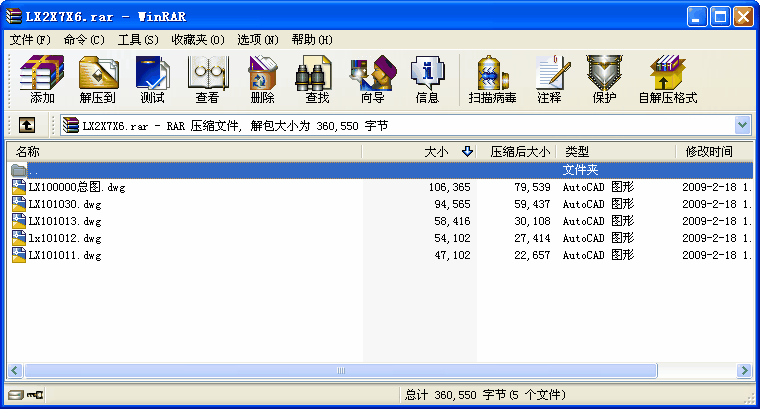Open the 收藏夹(O) menu

click(198, 40)
